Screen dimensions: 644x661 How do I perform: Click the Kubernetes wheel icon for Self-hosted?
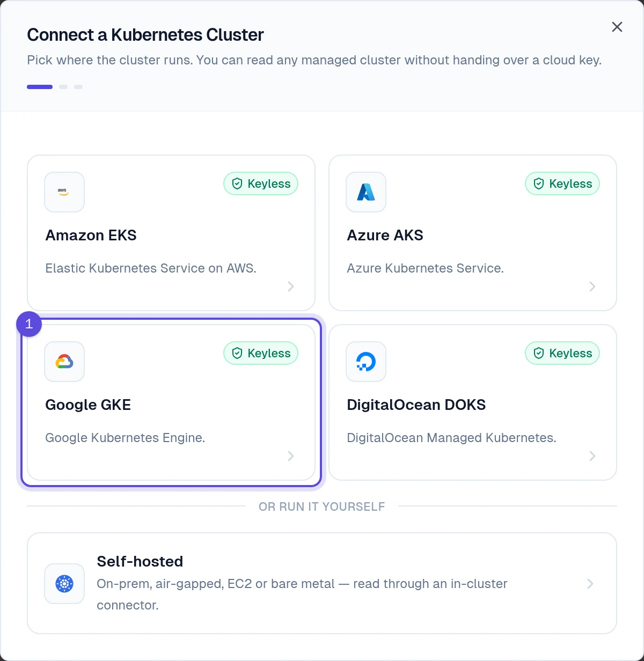point(64,584)
